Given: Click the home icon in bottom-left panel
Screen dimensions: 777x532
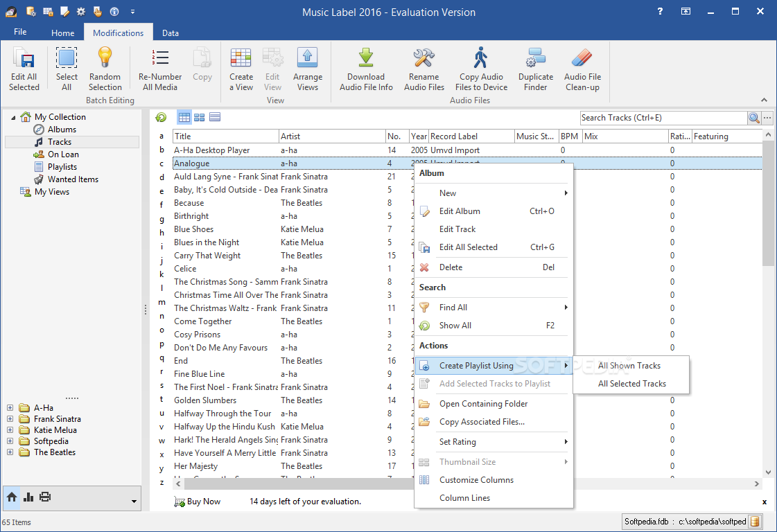Looking at the screenshot, I should tap(12, 497).
